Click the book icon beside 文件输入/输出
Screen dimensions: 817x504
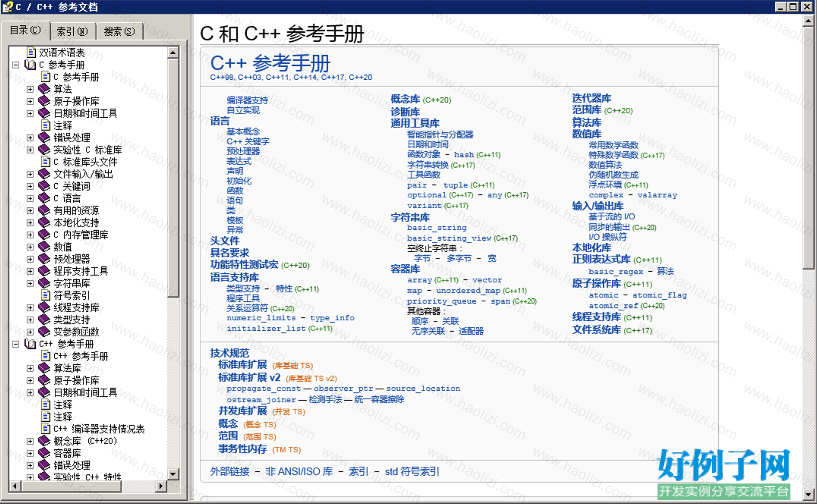pyautogui.click(x=44, y=174)
